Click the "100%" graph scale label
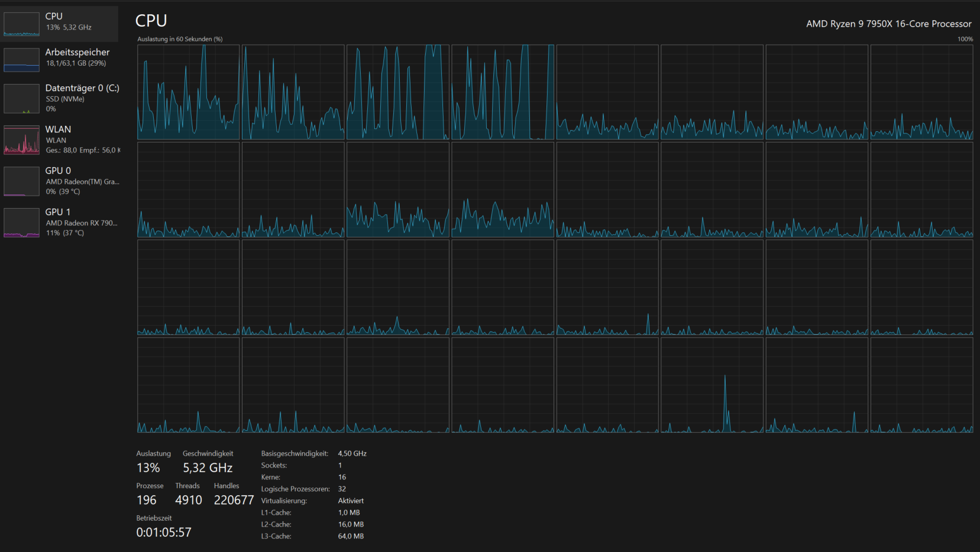The height and width of the screenshot is (552, 980). click(x=965, y=39)
